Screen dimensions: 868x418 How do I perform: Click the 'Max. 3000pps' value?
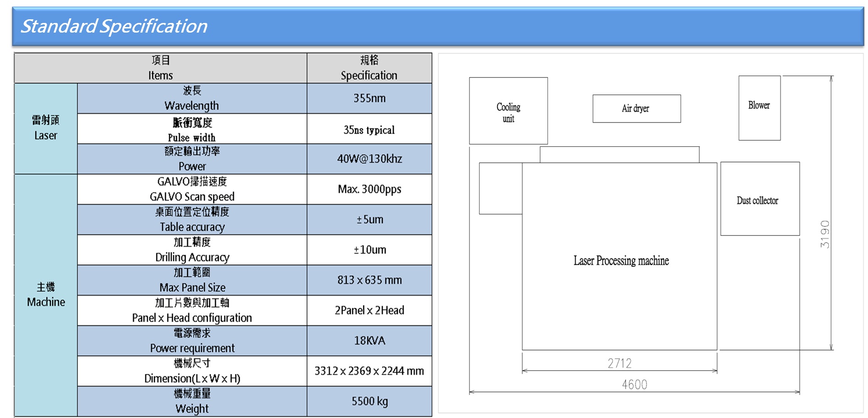370,189
